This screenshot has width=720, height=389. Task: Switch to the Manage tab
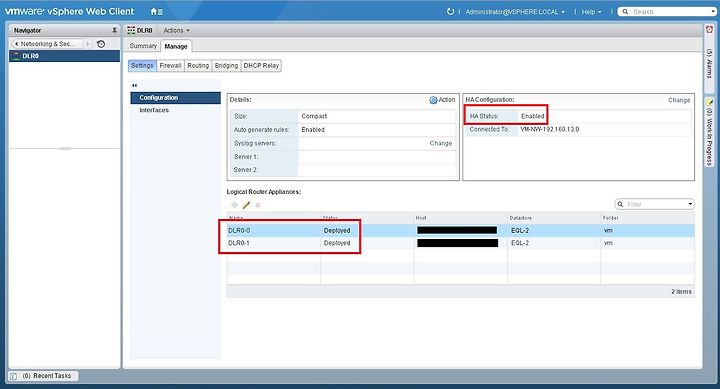pos(176,46)
